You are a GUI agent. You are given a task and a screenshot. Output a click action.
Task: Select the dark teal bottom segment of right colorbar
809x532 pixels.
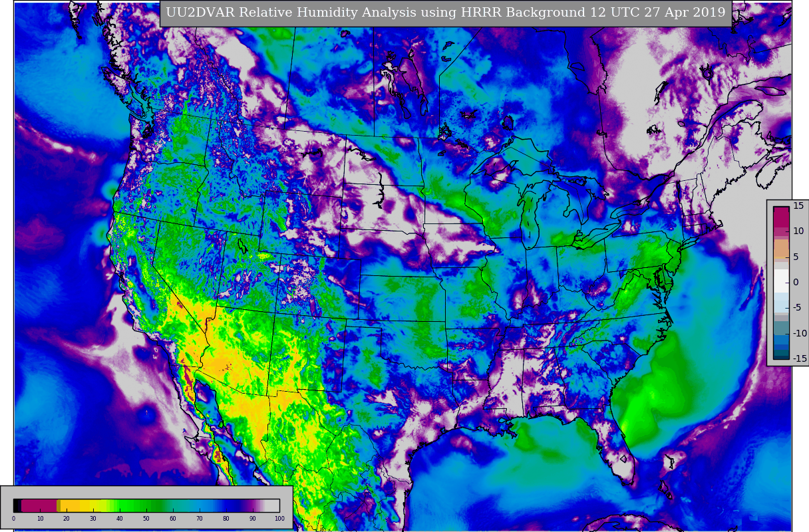click(781, 356)
